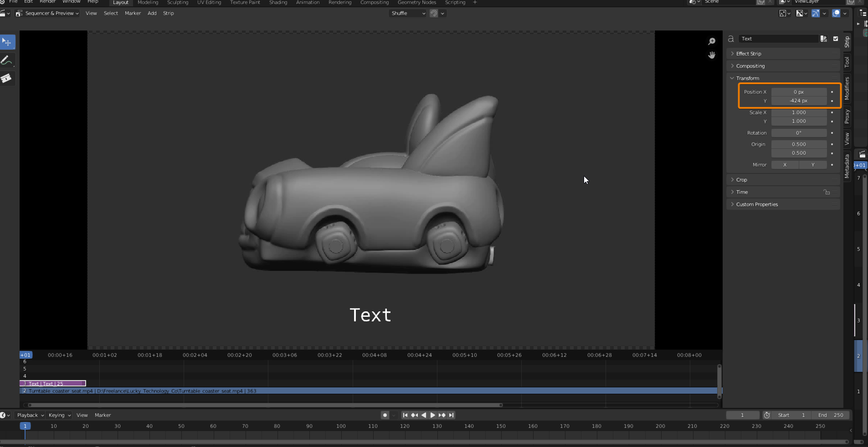Open the Sequencer & Preview view dropdown
The image size is (868, 447).
(x=47, y=13)
